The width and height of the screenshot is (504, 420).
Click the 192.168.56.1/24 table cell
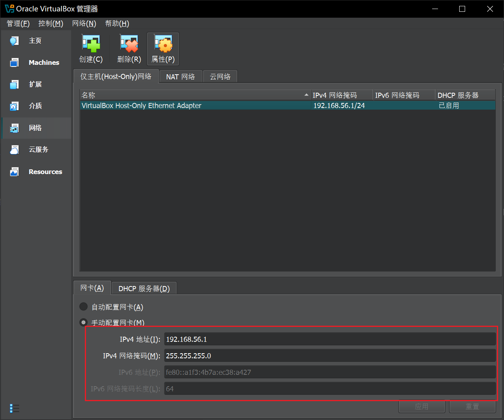339,106
